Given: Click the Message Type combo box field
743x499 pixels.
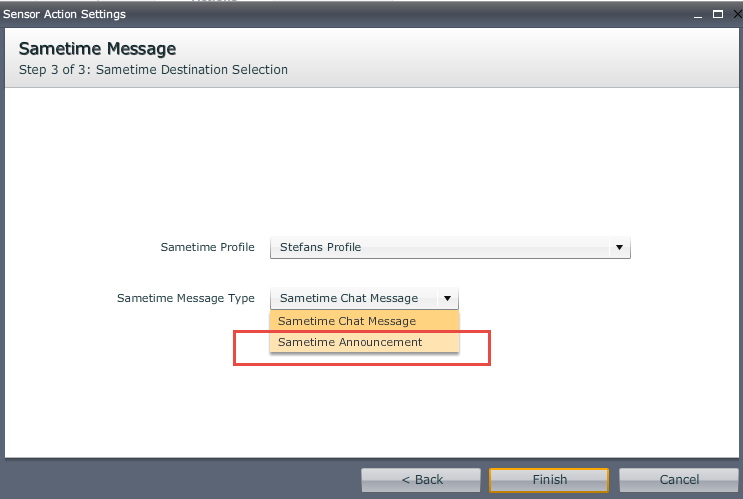Looking at the screenshot, I should coord(352,298).
